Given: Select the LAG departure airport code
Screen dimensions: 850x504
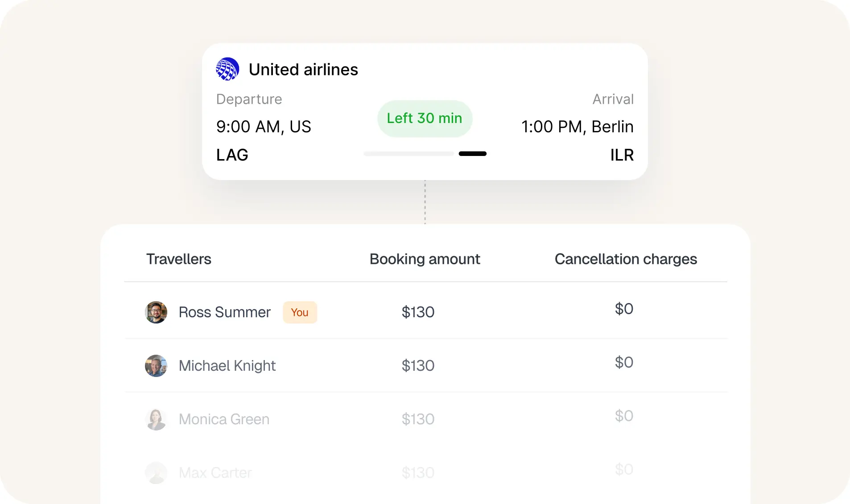Looking at the screenshot, I should (x=232, y=155).
